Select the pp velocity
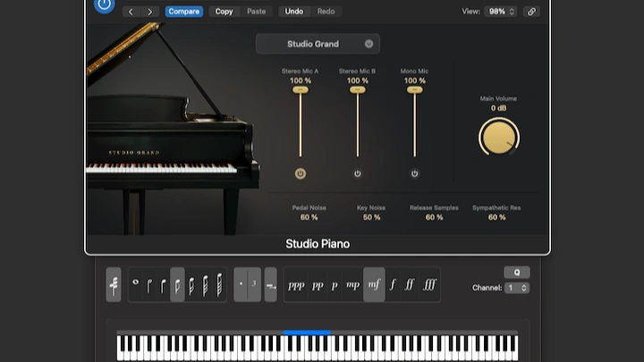Viewport: 644px width, 362px height. [318, 285]
